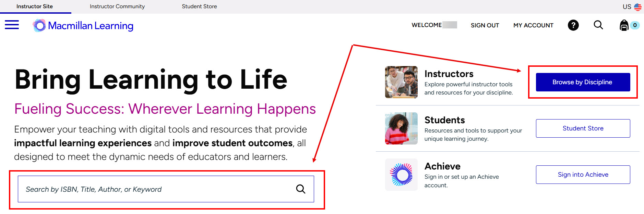This screenshot has width=644, height=214.
Task: Switch to the Instructor Site tab
Action: click(35, 7)
